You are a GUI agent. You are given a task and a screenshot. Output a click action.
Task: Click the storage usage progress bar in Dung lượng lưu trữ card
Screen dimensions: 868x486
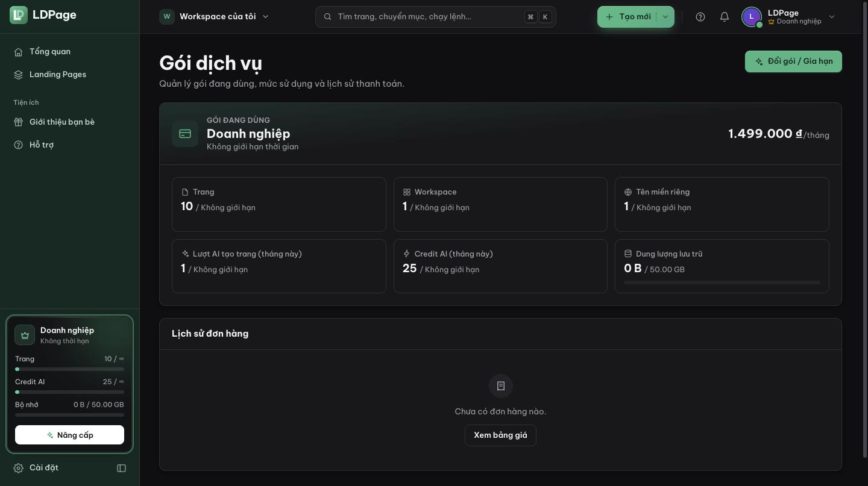point(722,282)
